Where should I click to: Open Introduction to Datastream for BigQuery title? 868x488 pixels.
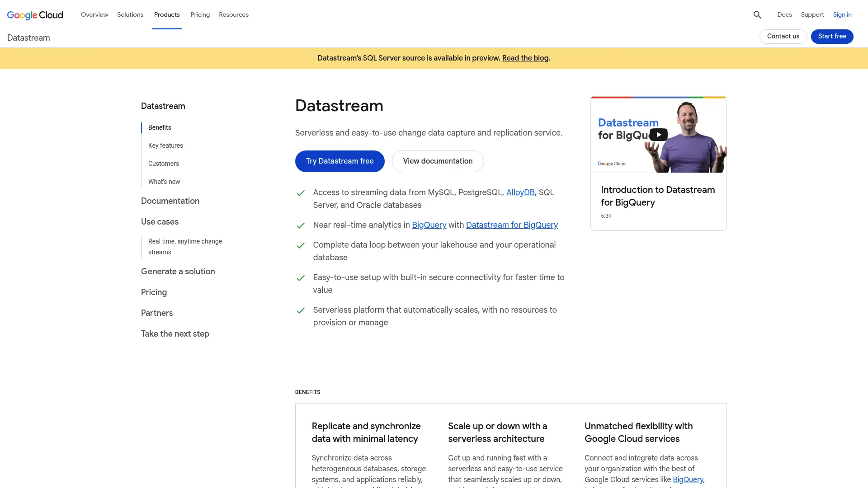pos(658,196)
